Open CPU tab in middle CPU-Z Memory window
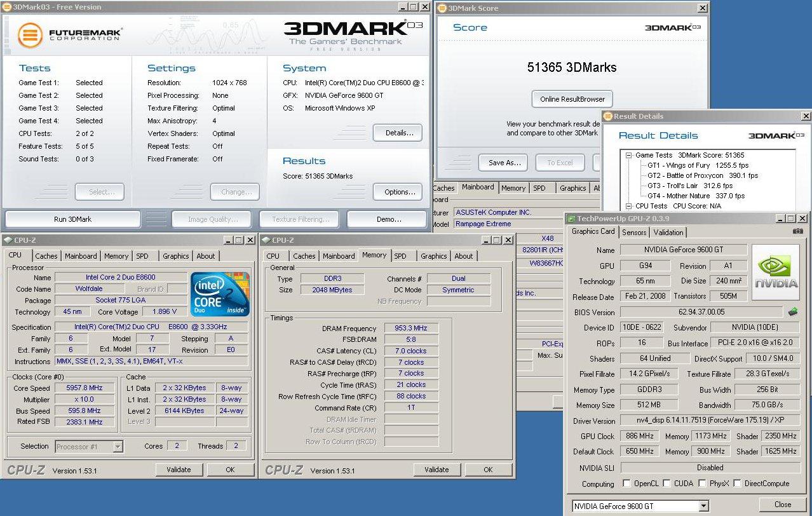 pos(273,256)
